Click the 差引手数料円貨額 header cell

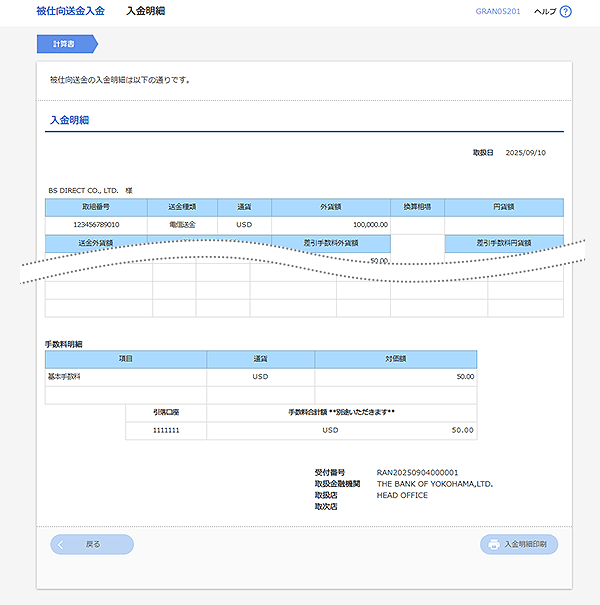click(504, 243)
